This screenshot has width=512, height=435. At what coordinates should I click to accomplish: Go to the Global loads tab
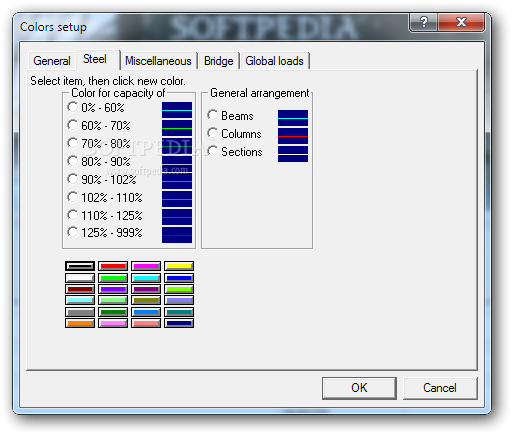tap(274, 61)
